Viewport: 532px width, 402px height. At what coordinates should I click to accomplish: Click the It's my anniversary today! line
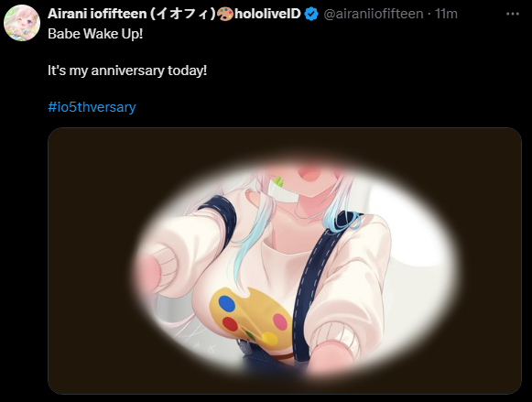click(x=127, y=71)
